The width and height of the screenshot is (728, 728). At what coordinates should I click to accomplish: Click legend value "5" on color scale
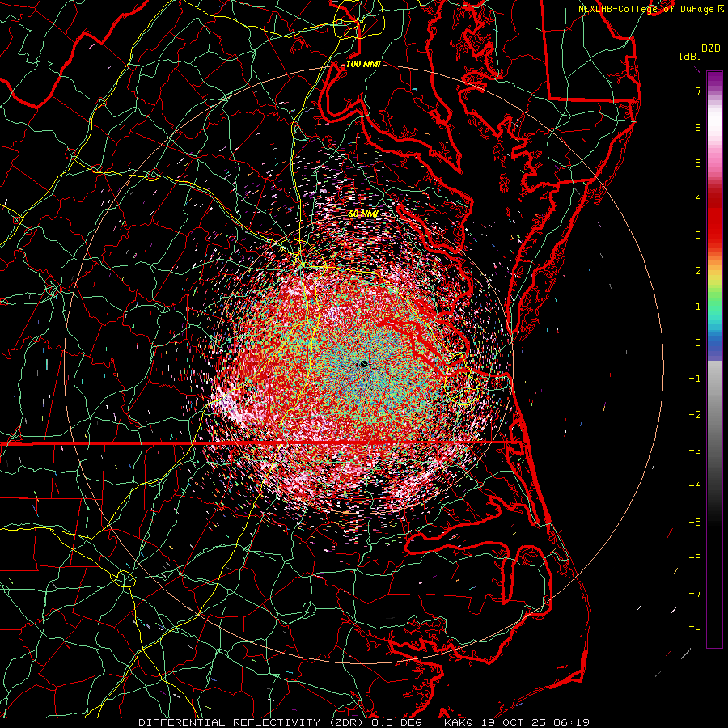(x=698, y=163)
